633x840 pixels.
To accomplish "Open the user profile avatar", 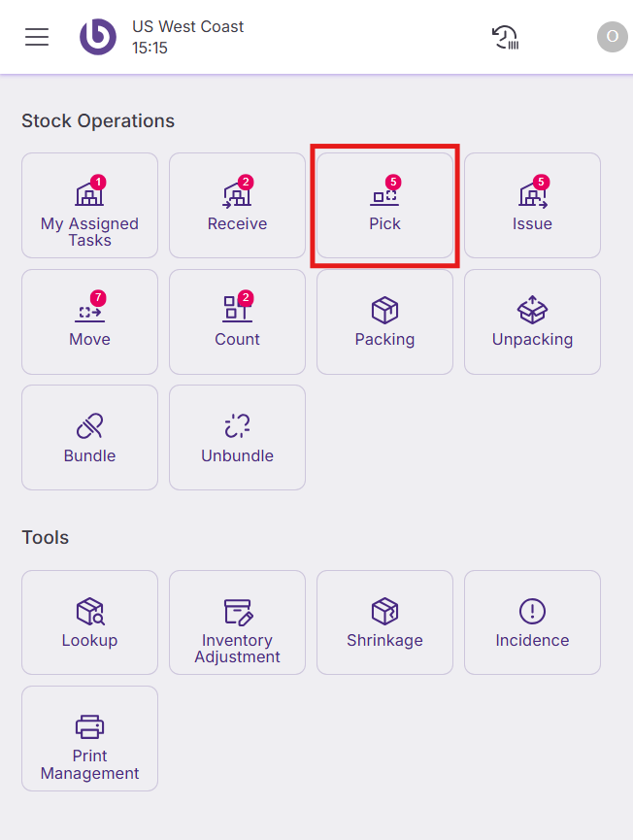I will tap(612, 37).
